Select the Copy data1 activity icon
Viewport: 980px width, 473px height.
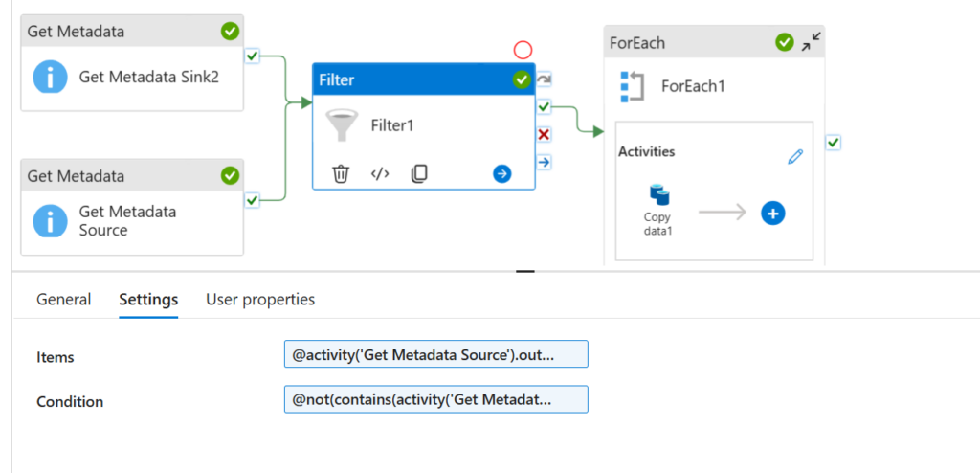coord(658,196)
